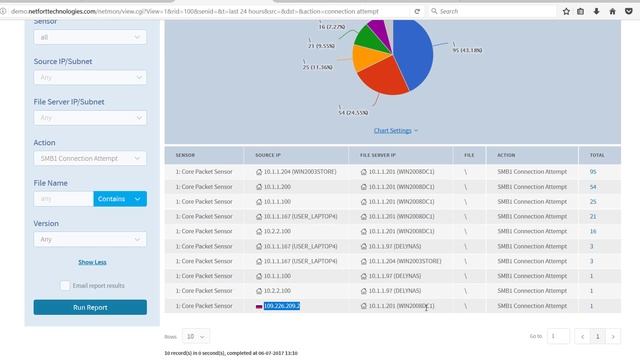
Task: Open the total count link 21
Action: pos(593,216)
